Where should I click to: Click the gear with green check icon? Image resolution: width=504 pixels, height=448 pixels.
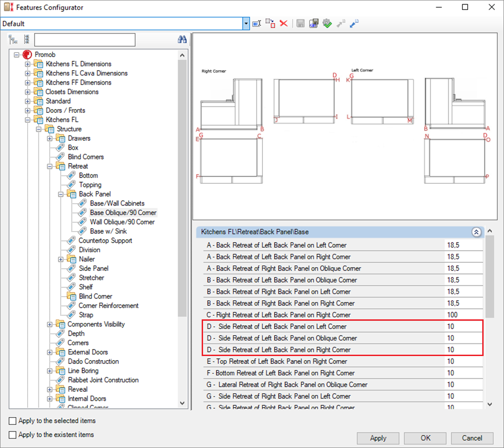click(327, 24)
